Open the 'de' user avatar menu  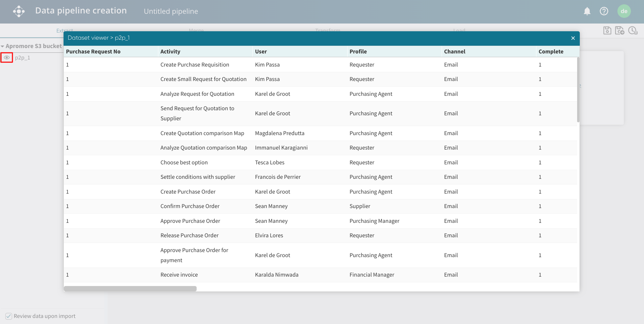624,11
